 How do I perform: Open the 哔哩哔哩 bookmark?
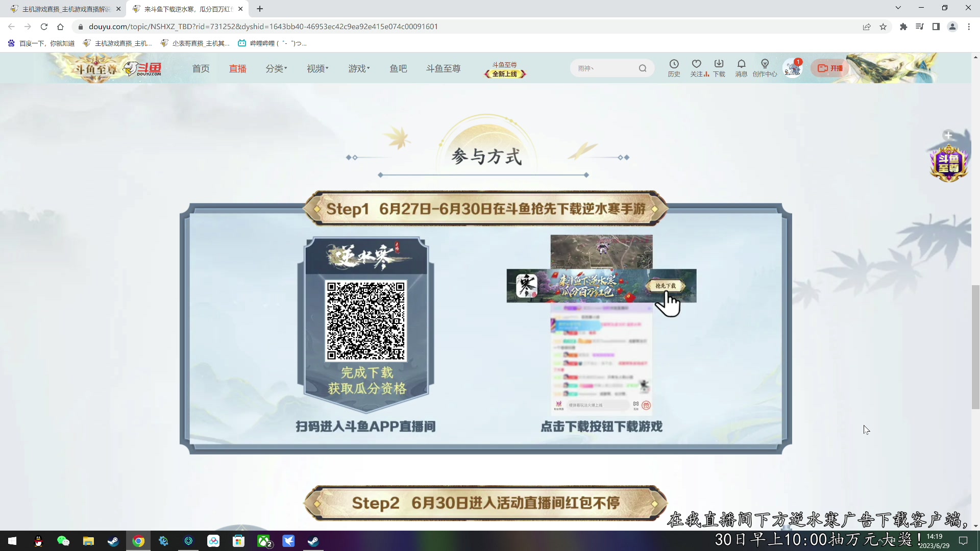[x=272, y=43]
